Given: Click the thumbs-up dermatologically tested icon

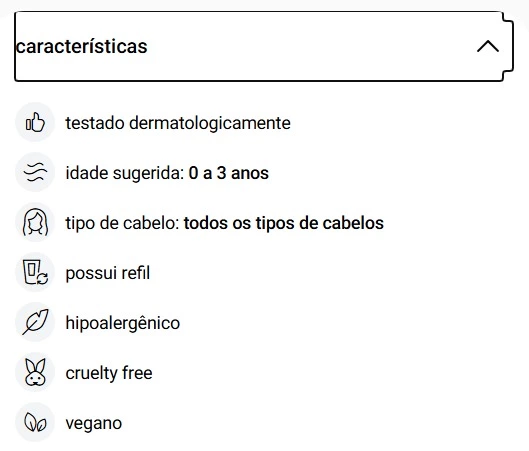Looking at the screenshot, I should point(35,122).
